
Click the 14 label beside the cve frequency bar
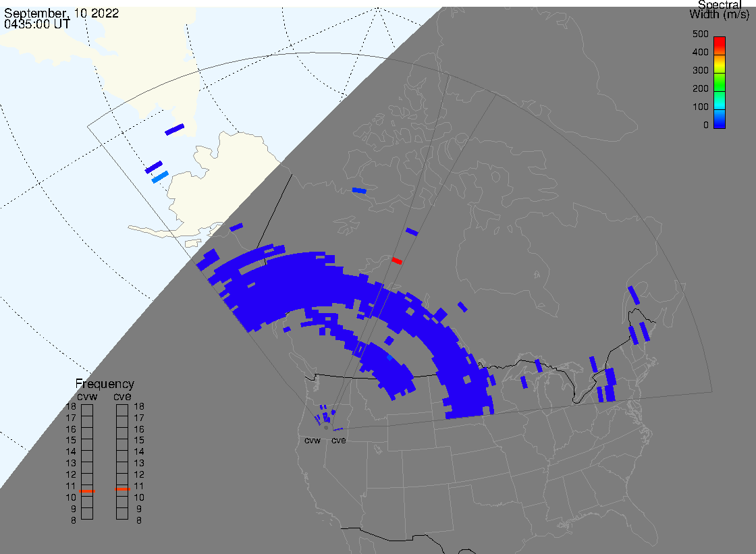[139, 452]
